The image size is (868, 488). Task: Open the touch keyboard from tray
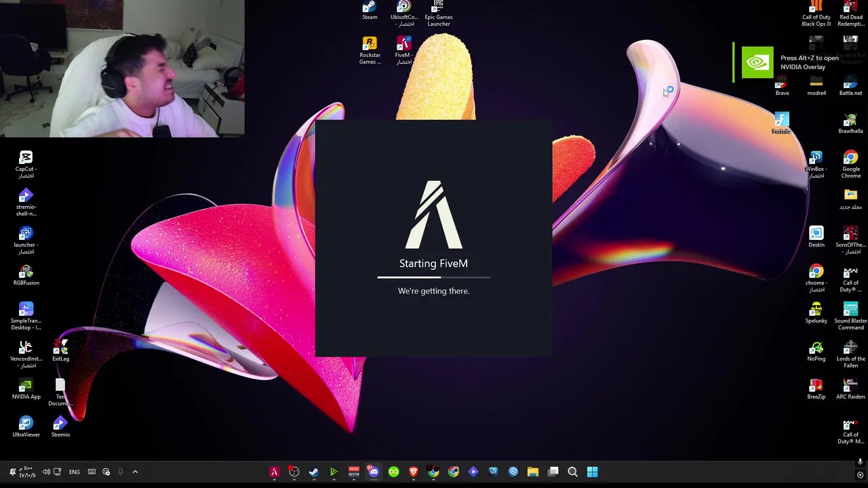click(x=92, y=472)
